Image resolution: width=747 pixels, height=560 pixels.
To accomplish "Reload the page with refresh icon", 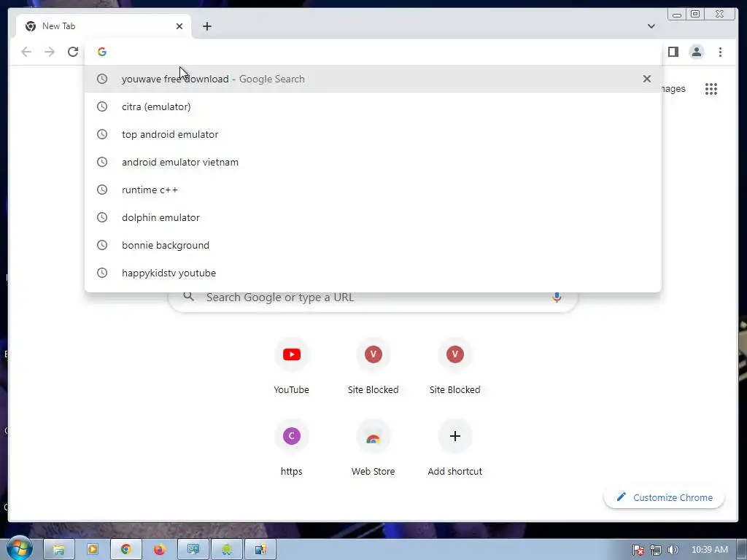I will 73,52.
